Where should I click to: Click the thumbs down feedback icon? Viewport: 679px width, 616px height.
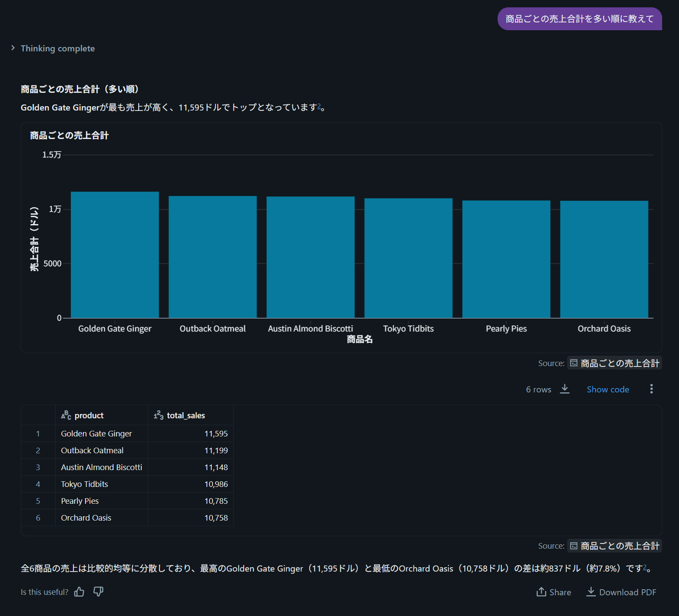pos(98,592)
